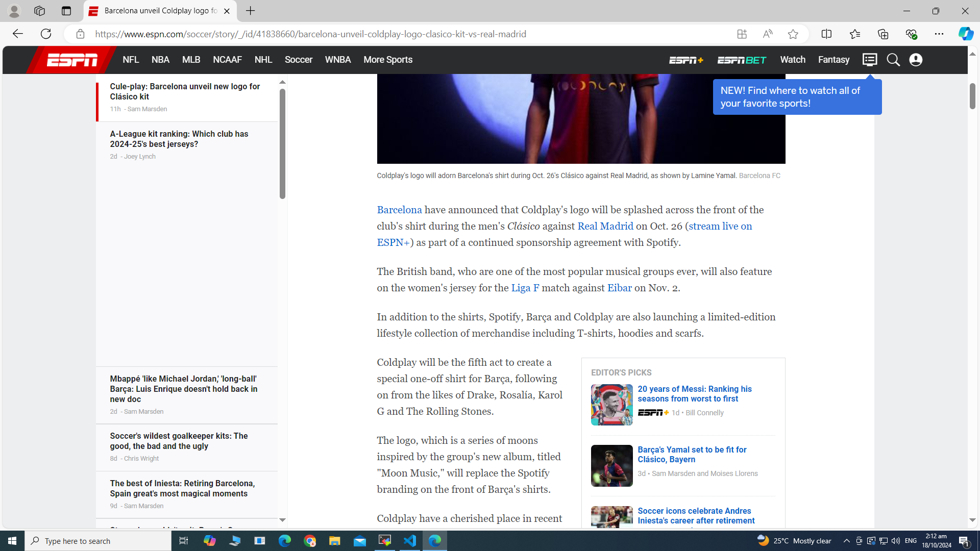Add this page to favorites star
The width and height of the screenshot is (980, 551).
793,34
